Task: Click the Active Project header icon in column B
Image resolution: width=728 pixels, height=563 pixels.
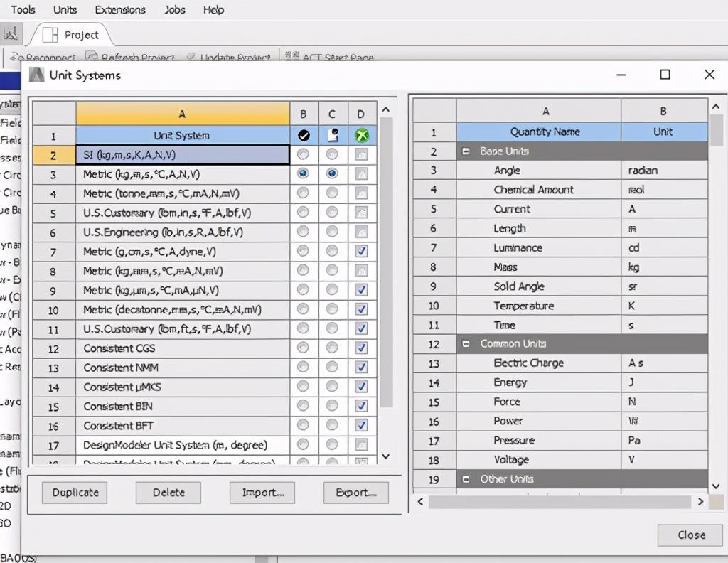Action: click(x=304, y=136)
